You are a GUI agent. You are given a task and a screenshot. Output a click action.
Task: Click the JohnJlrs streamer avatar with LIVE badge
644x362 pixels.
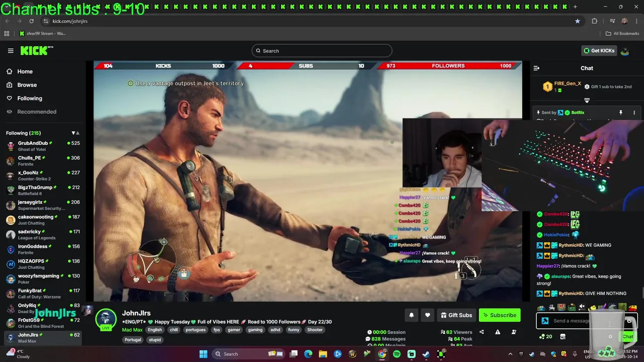pos(106,320)
